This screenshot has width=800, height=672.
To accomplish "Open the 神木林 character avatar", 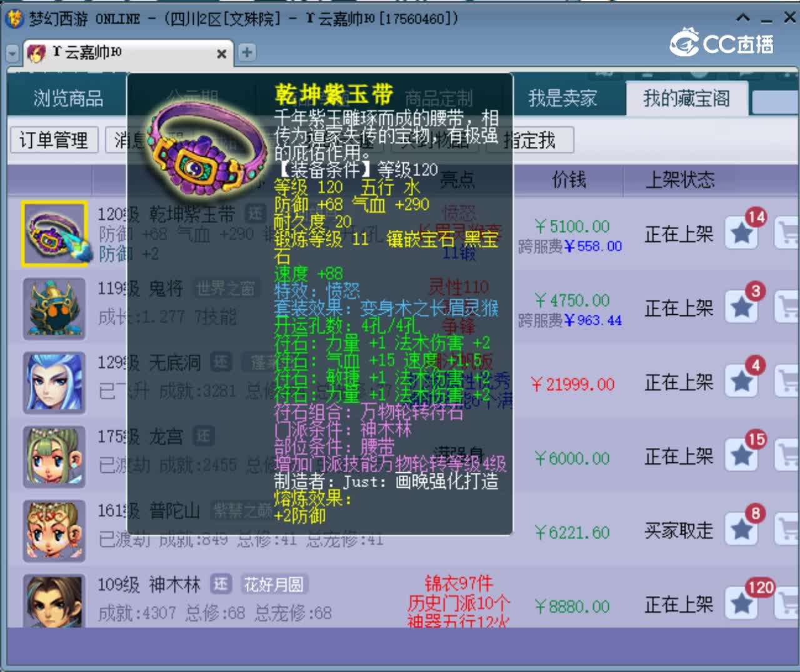I will click(54, 601).
